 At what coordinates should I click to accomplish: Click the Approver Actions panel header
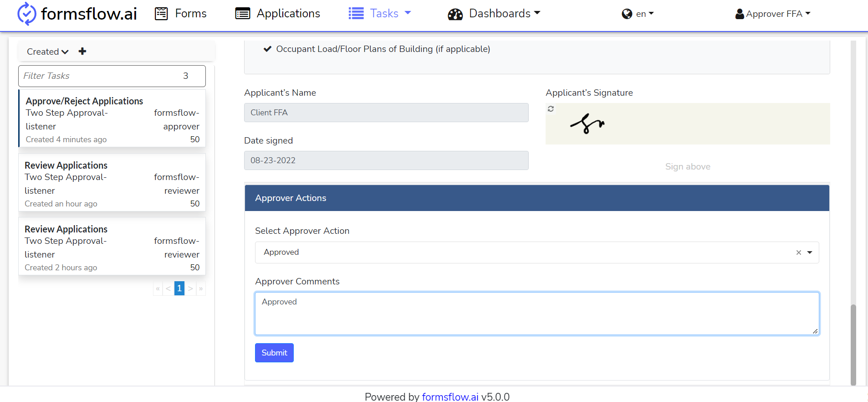click(x=537, y=198)
